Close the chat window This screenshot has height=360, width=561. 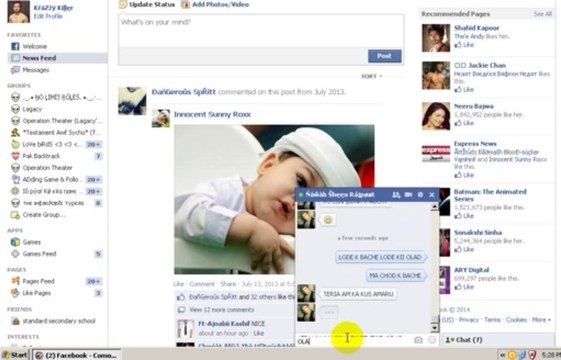(432, 195)
